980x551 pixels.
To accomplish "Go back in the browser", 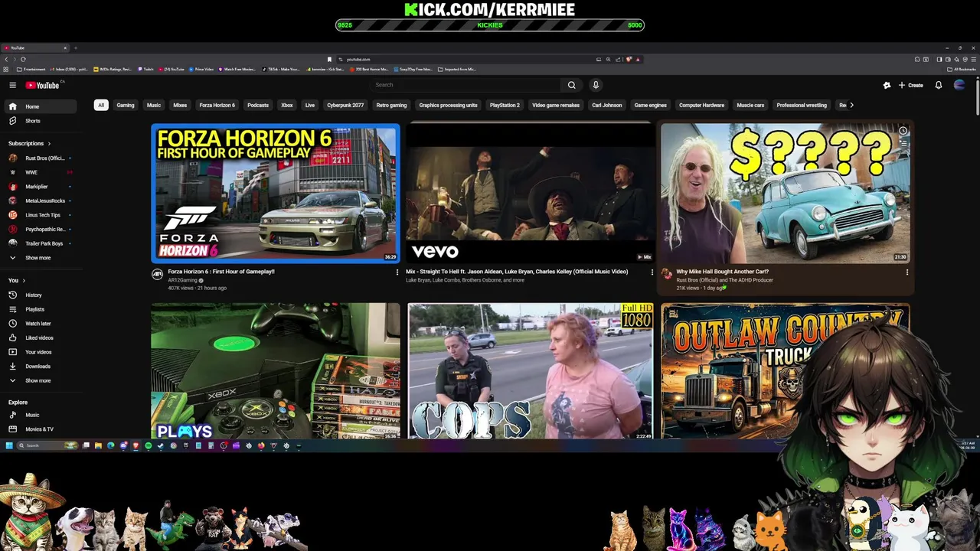I will pos(6,59).
